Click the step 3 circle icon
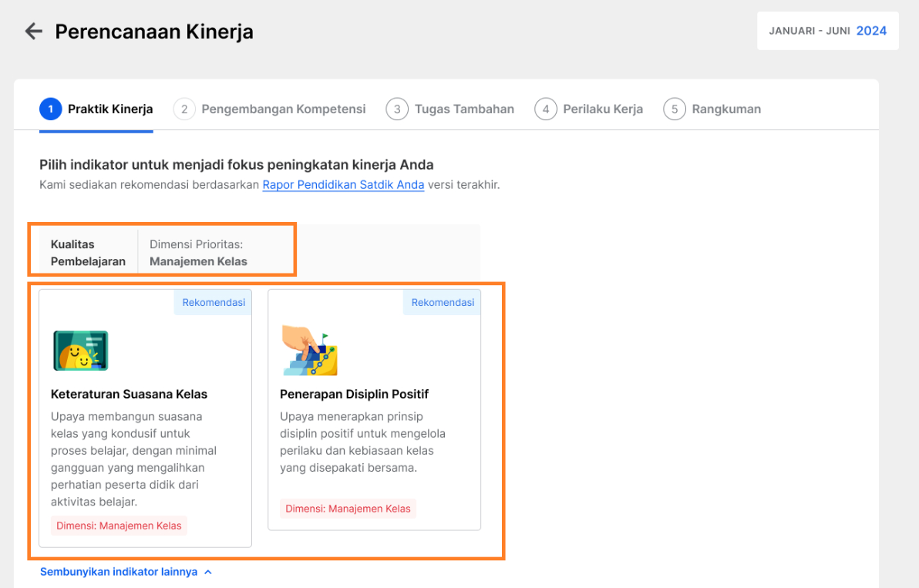Screen dimensions: 919x588 click(397, 109)
